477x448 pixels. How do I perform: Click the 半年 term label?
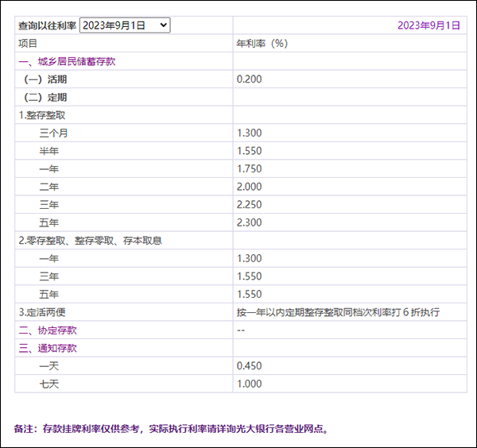(49, 151)
